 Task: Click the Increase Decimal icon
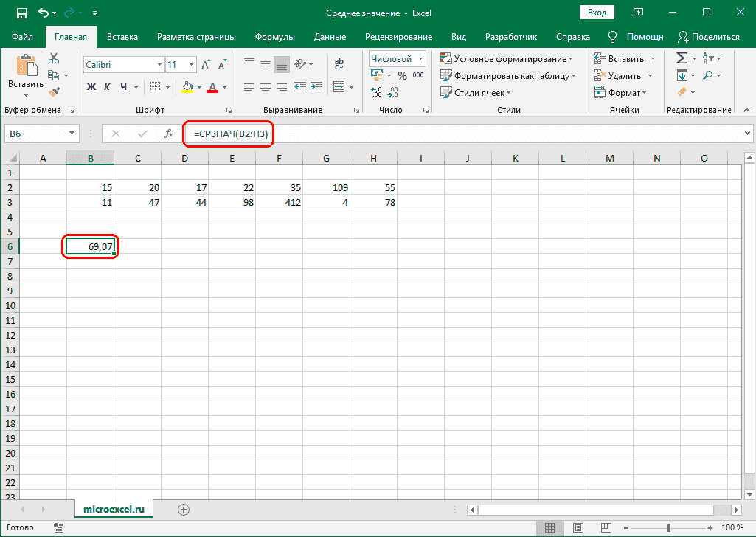point(375,91)
